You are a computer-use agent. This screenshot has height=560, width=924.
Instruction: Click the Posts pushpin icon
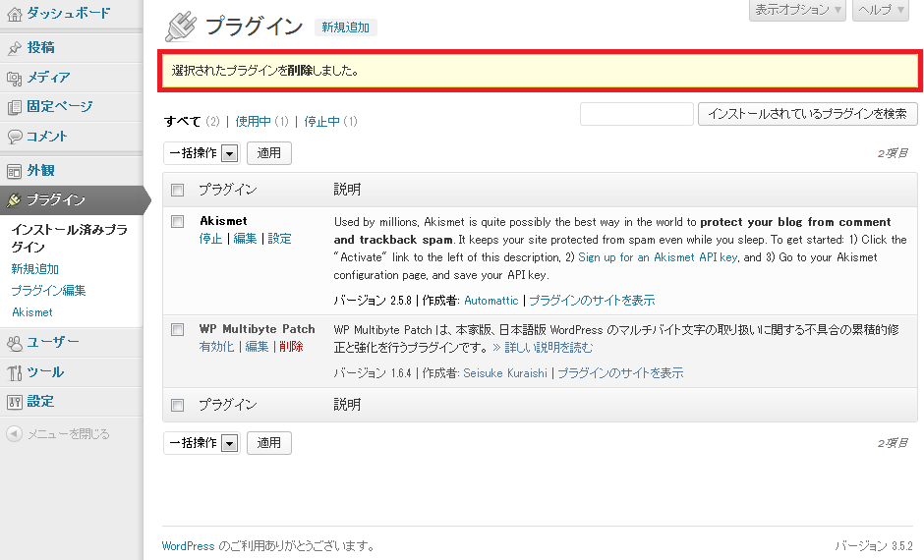pyautogui.click(x=15, y=47)
